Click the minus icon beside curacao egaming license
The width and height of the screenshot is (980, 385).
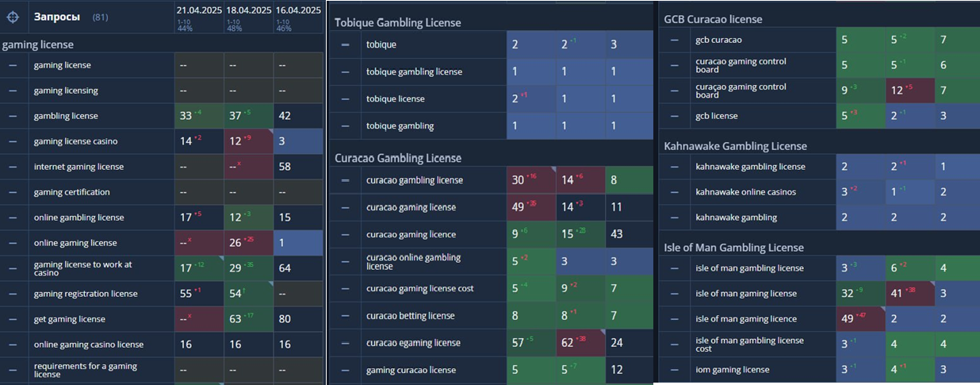[346, 343]
